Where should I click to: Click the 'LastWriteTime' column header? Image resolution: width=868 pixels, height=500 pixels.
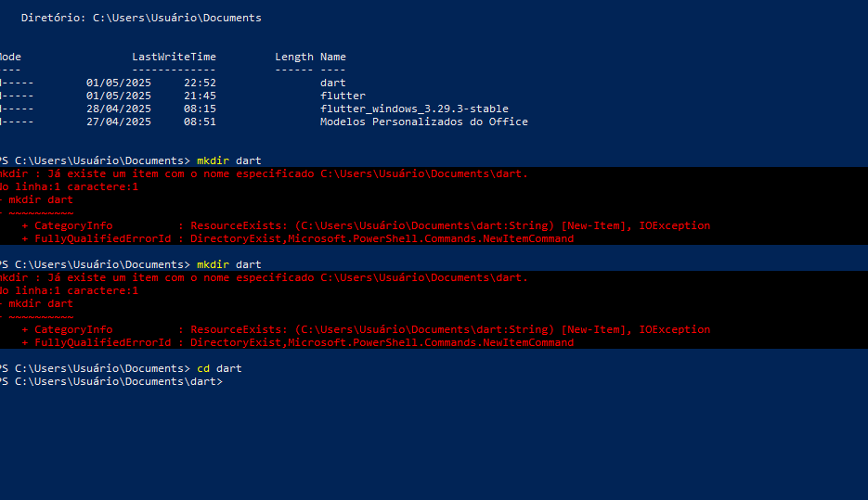coord(174,57)
